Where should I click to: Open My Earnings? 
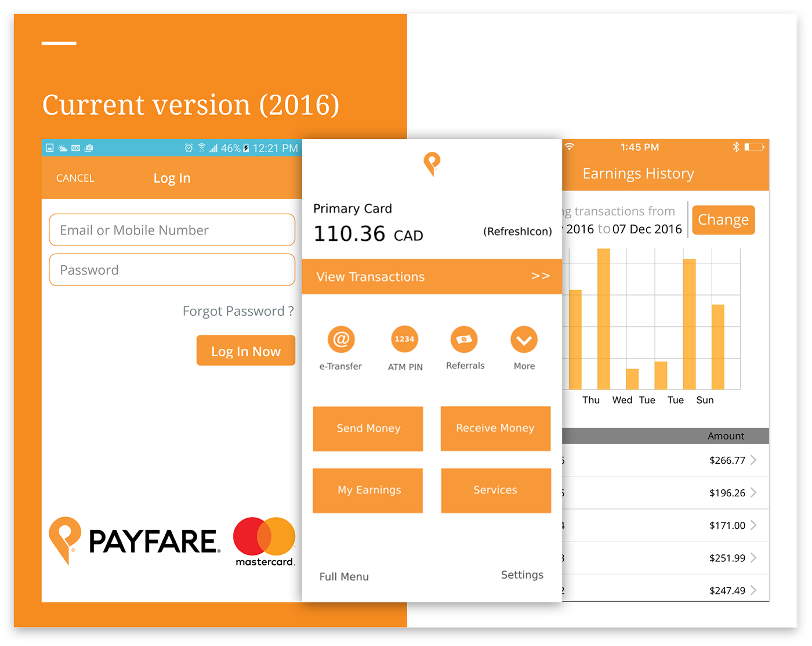pyautogui.click(x=368, y=490)
